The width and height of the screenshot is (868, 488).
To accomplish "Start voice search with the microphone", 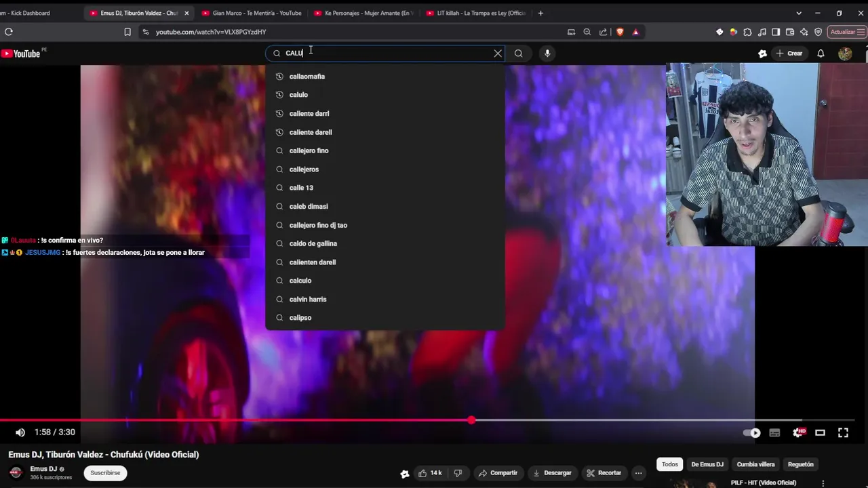I will click(547, 53).
